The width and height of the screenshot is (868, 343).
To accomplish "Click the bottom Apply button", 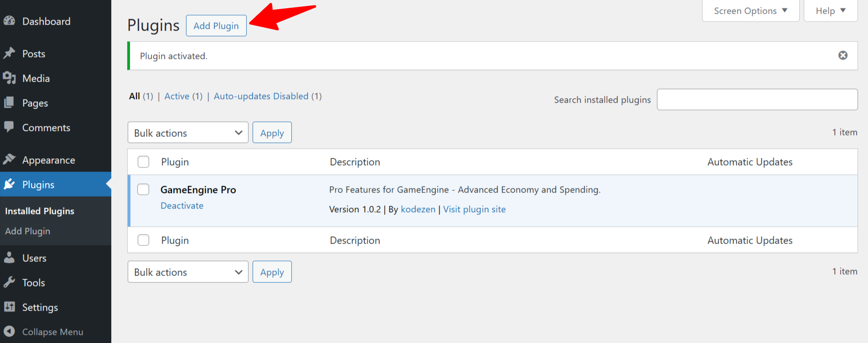I will (x=272, y=272).
